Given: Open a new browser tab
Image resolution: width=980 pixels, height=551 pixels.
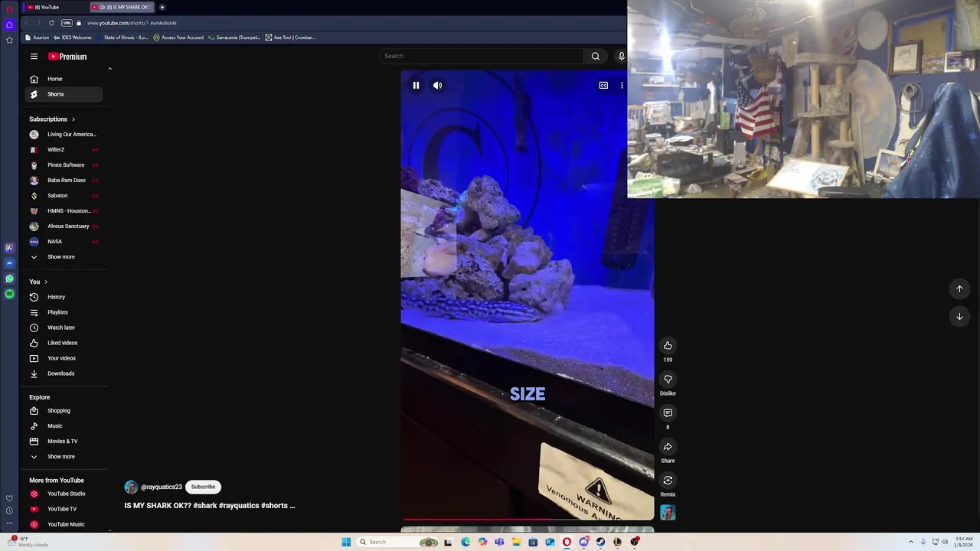Looking at the screenshot, I should [x=162, y=7].
